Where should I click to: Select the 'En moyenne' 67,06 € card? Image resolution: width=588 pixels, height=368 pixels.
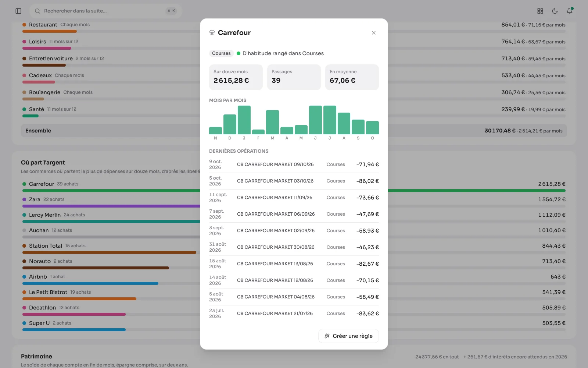click(x=352, y=77)
